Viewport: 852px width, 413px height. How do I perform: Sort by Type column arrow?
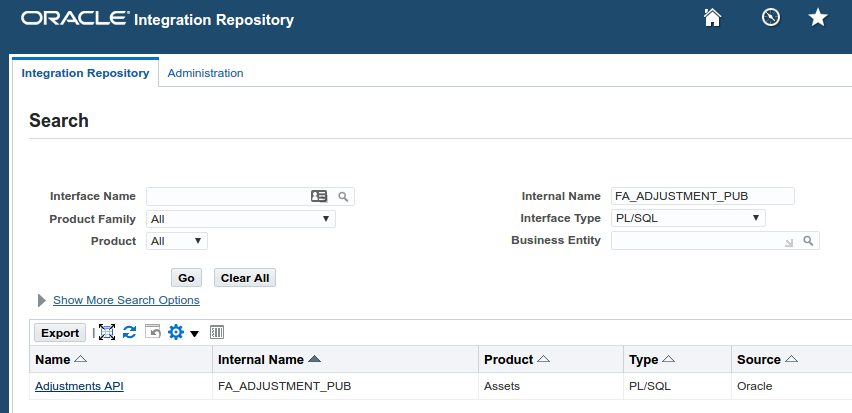(x=668, y=359)
